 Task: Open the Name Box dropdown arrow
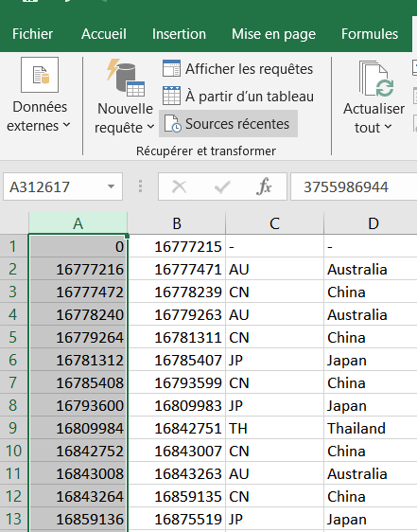111,186
